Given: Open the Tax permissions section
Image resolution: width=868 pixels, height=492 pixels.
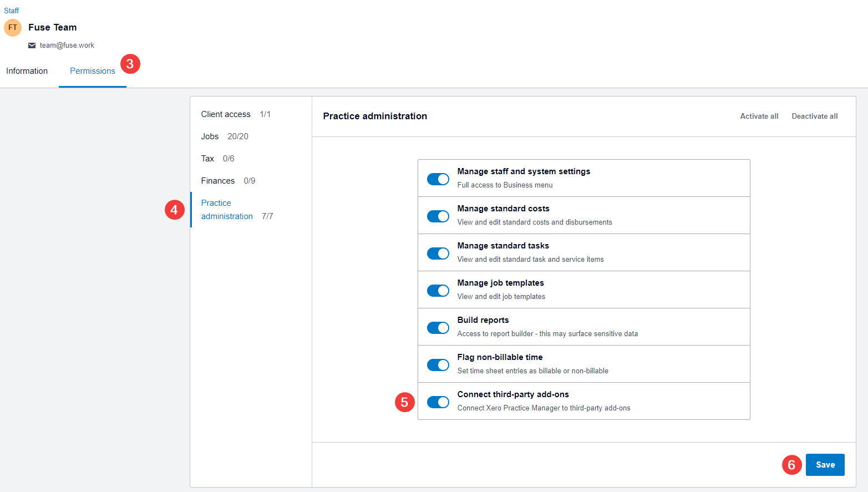Looking at the screenshot, I should point(207,159).
